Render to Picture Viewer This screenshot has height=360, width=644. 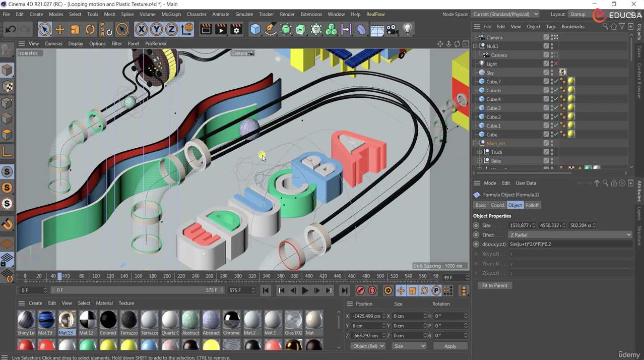coord(221,29)
